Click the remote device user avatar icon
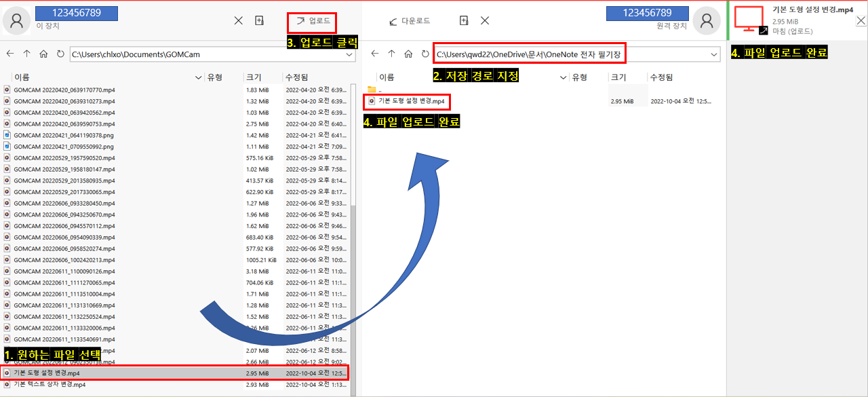Image resolution: width=868 pixels, height=397 pixels. 706,21
